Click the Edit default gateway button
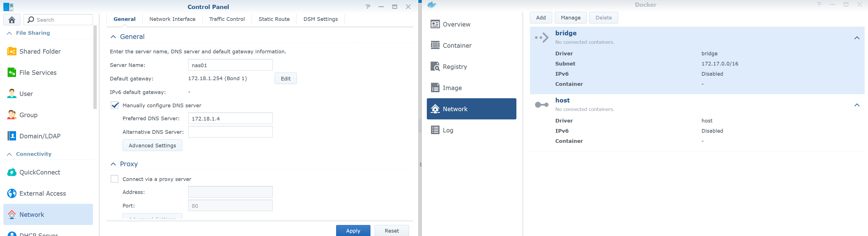The height and width of the screenshot is (236, 868). pyautogui.click(x=286, y=78)
